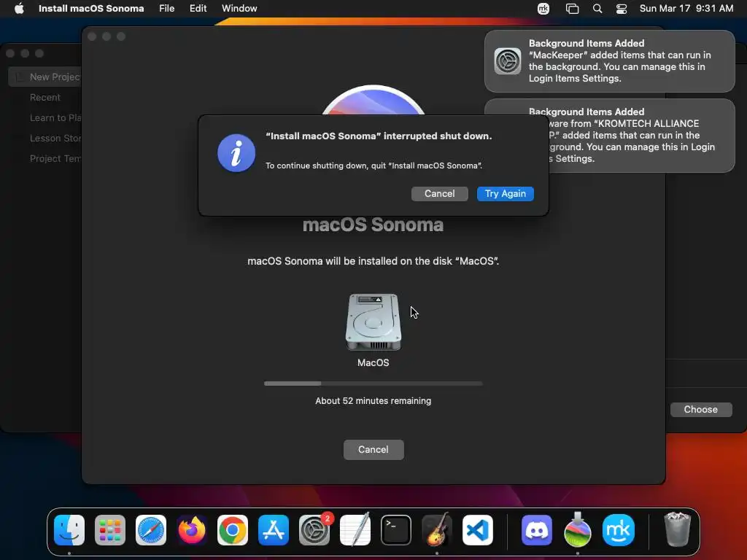Click the macOS Sonoma heading text
This screenshot has width=747, height=560.
tap(373, 225)
